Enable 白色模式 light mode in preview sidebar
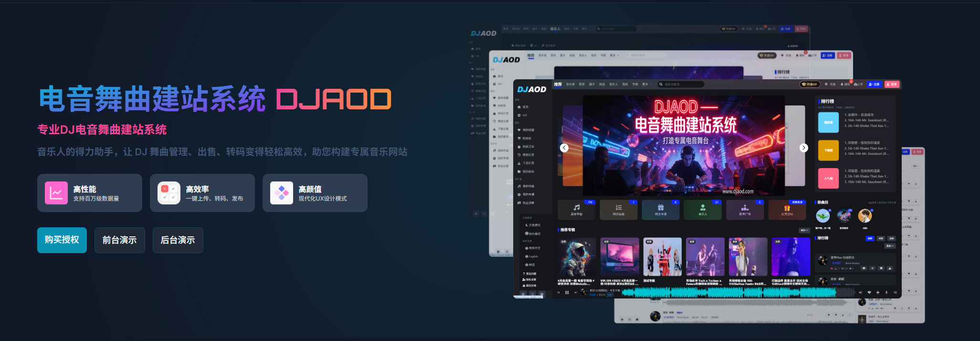 (533, 234)
